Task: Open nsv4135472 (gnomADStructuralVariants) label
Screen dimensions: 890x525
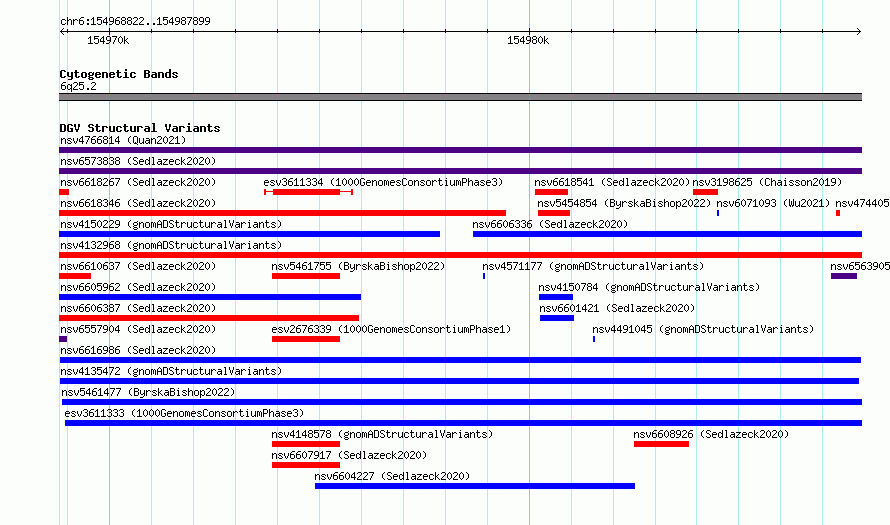Action: pos(171,371)
